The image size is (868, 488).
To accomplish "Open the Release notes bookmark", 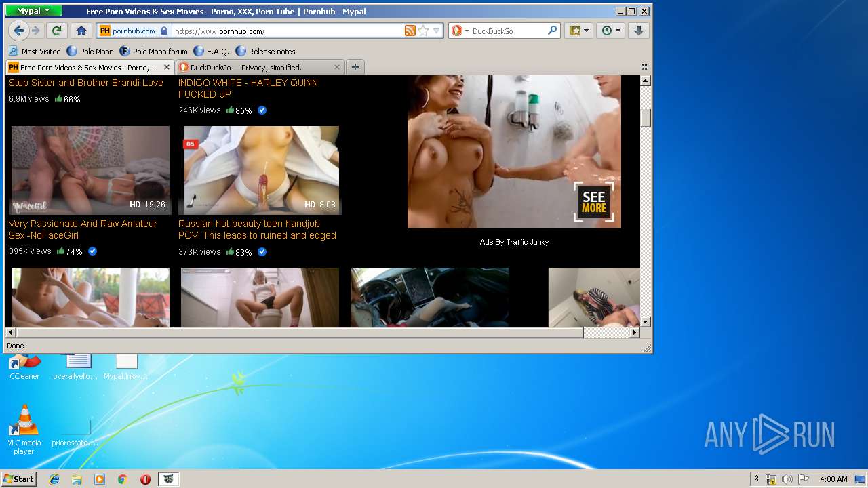I will [x=265, y=51].
